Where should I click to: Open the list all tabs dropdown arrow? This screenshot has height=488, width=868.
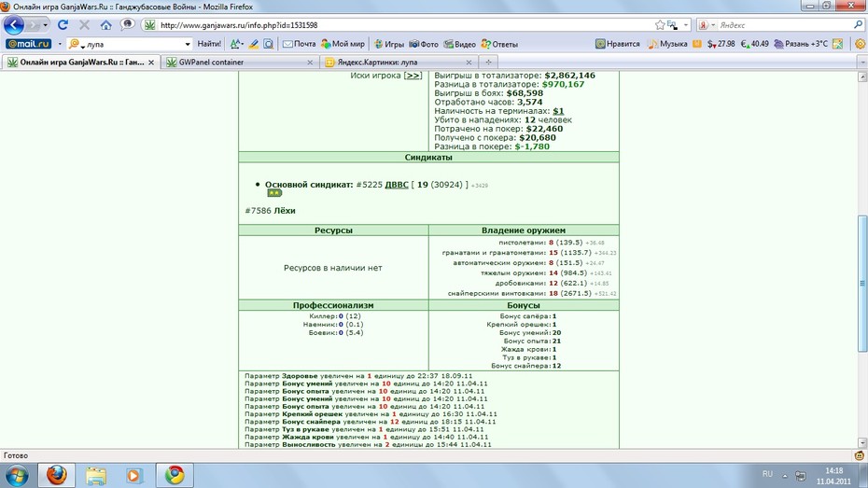[x=862, y=63]
